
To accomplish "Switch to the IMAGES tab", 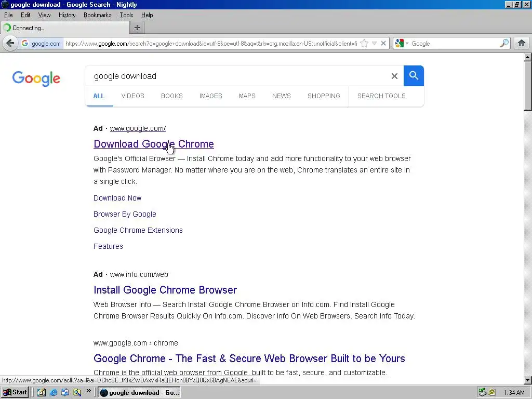I will point(211,96).
